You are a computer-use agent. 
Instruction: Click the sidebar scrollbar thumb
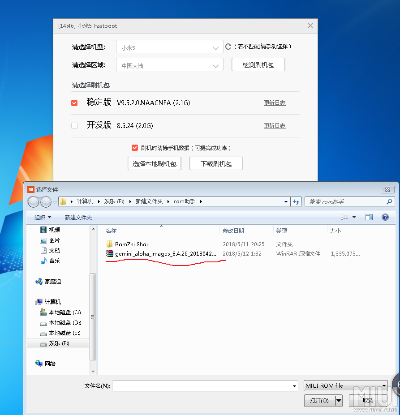93,317
